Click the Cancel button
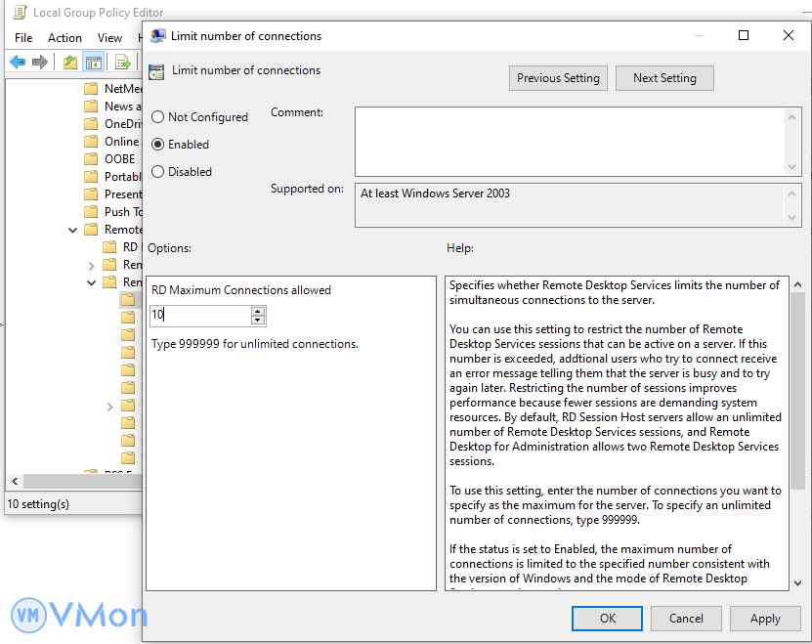The image size is (812, 644). (x=686, y=619)
